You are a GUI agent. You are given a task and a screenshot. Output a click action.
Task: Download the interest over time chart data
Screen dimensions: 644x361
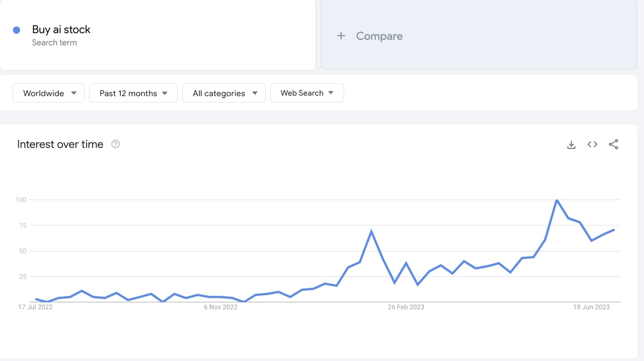[571, 145]
